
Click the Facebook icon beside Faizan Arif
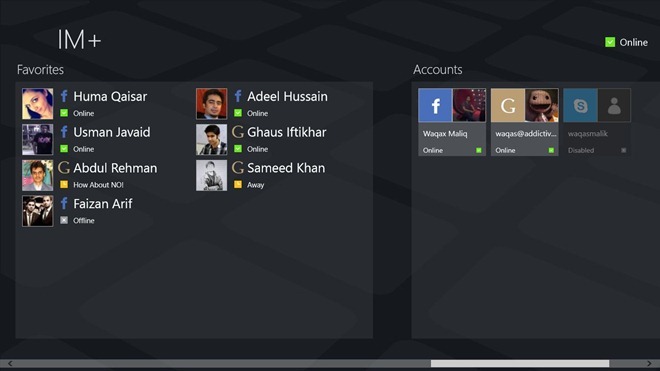(64, 203)
